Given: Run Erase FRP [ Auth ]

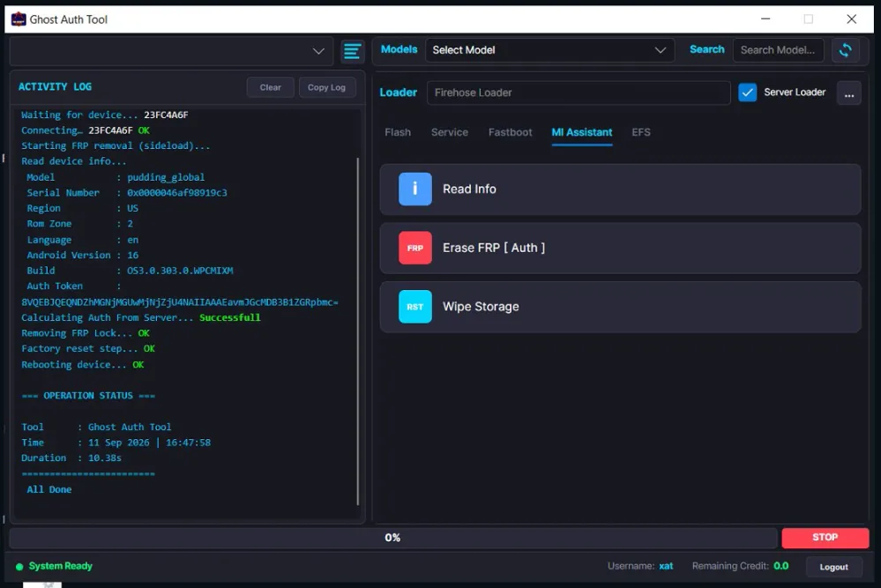Looking at the screenshot, I should (x=620, y=248).
